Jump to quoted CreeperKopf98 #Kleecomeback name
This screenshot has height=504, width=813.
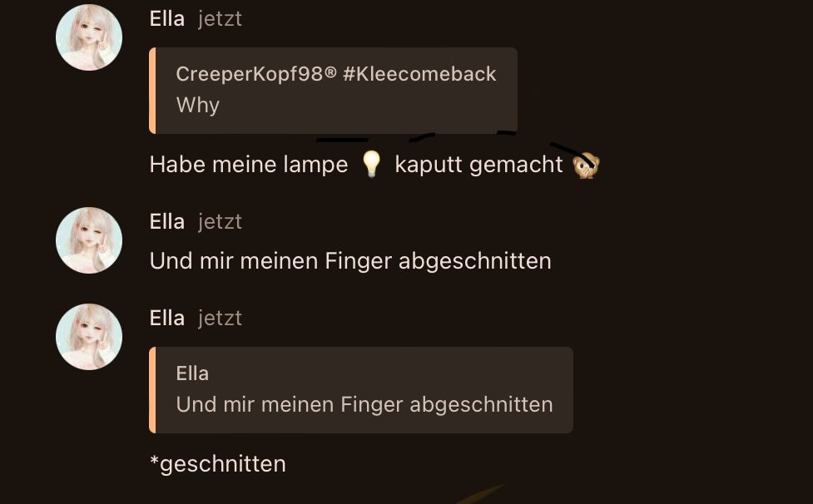click(336, 74)
